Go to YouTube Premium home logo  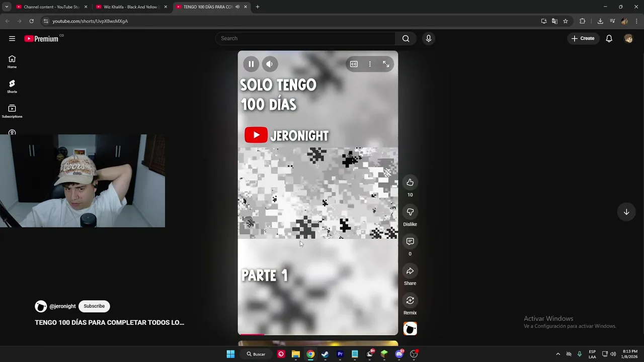point(41,38)
